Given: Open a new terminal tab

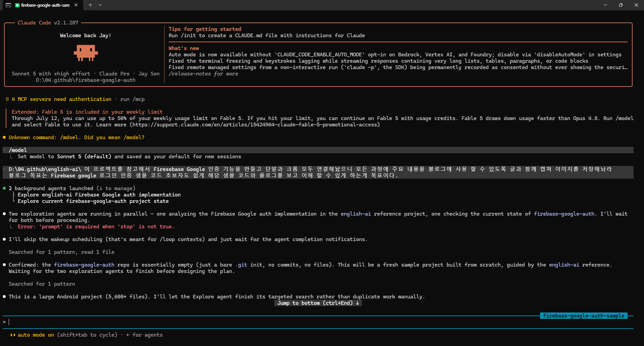Looking at the screenshot, I should pos(90,5).
